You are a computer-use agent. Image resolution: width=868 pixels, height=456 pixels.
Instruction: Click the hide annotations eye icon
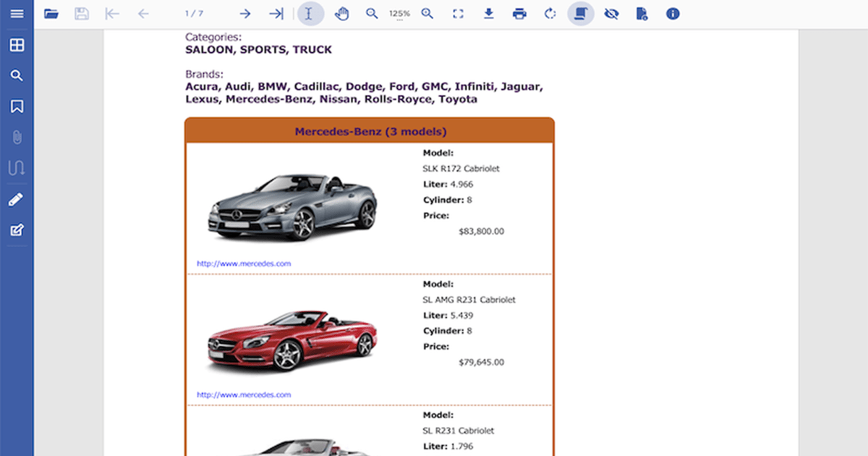(611, 14)
